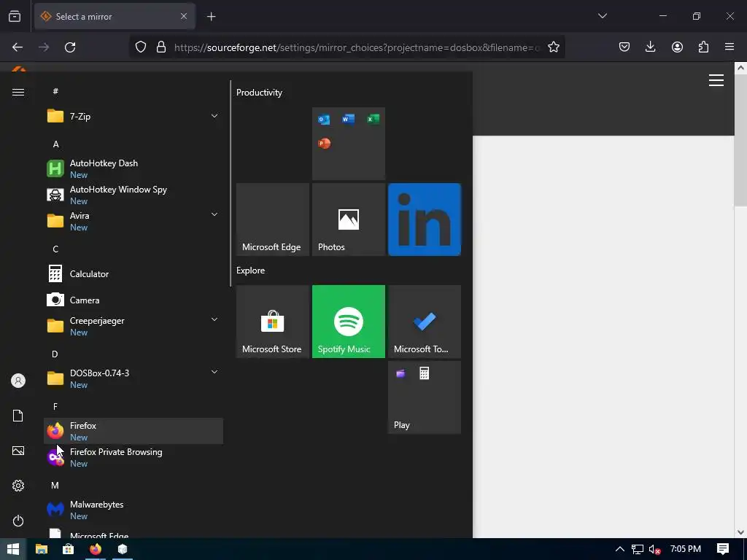Open the LinkedIn tile
The height and width of the screenshot is (560, 747).
425,219
